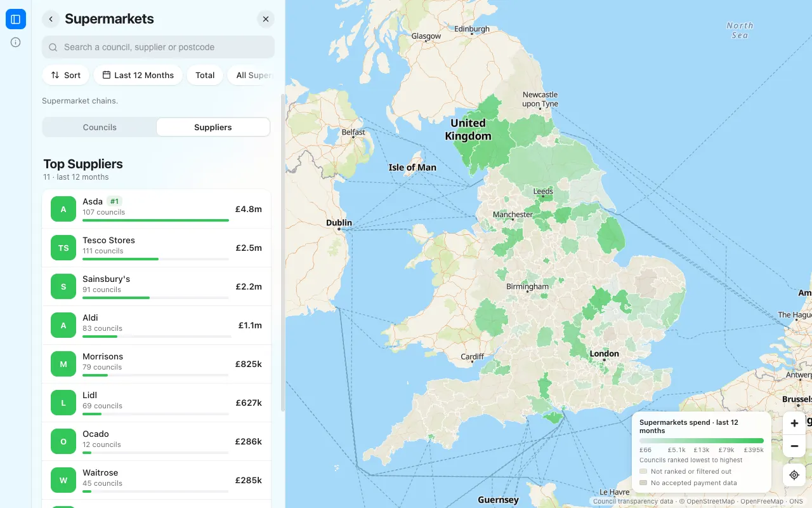
Task: Click the Aldi £1.1m amount
Action: tap(250, 325)
